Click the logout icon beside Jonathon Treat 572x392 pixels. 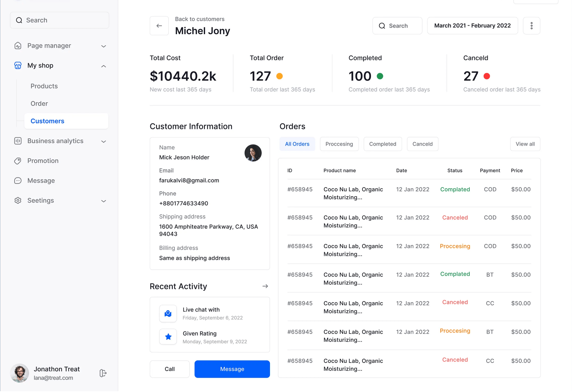click(103, 373)
